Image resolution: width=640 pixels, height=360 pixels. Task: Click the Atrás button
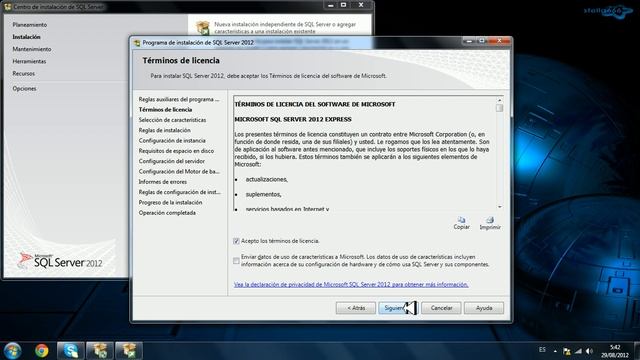pyautogui.click(x=356, y=308)
